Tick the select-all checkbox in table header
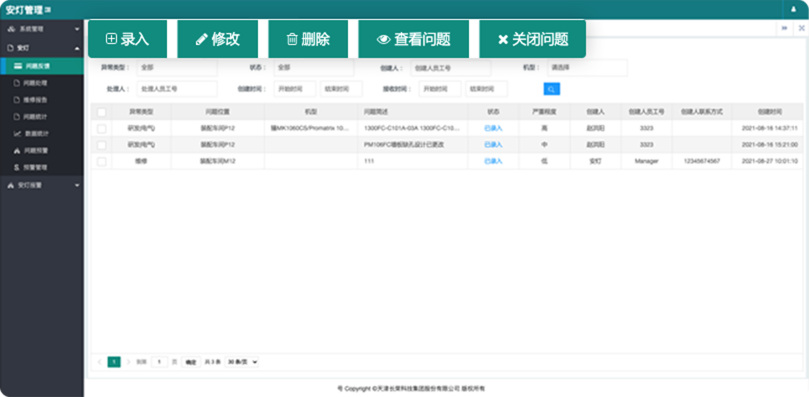 pyautogui.click(x=102, y=112)
